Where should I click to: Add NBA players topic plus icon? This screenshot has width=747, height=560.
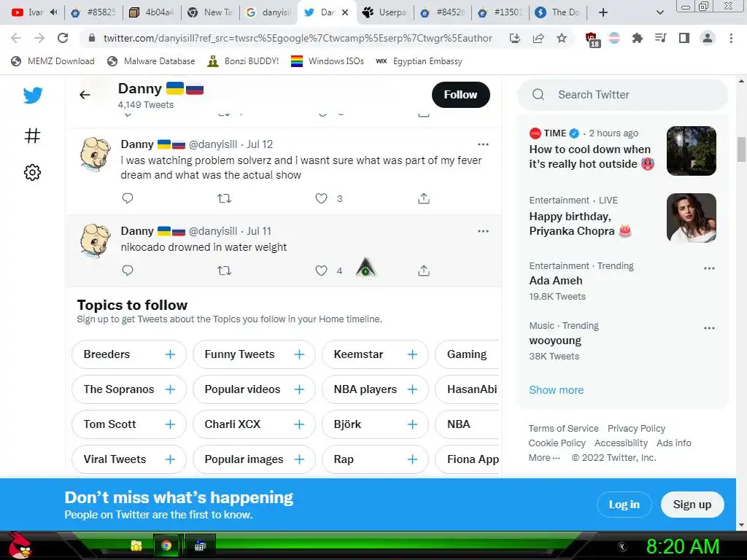click(413, 389)
